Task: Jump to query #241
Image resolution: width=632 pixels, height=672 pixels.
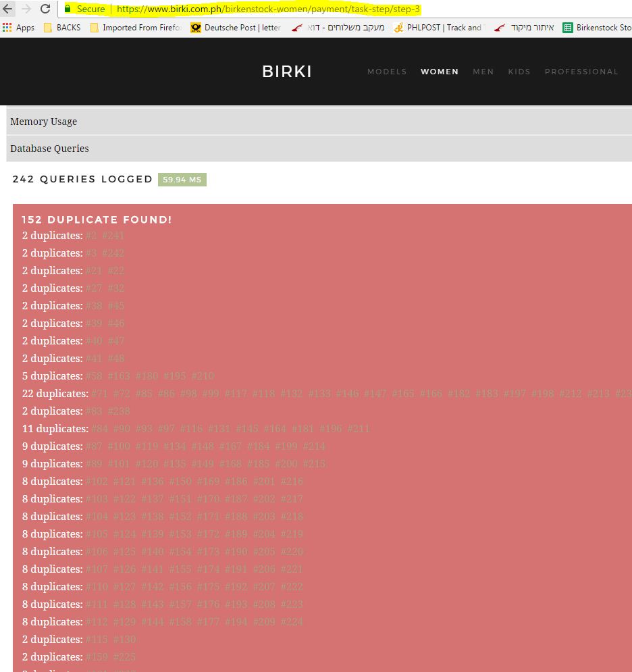Action: pyautogui.click(x=113, y=236)
